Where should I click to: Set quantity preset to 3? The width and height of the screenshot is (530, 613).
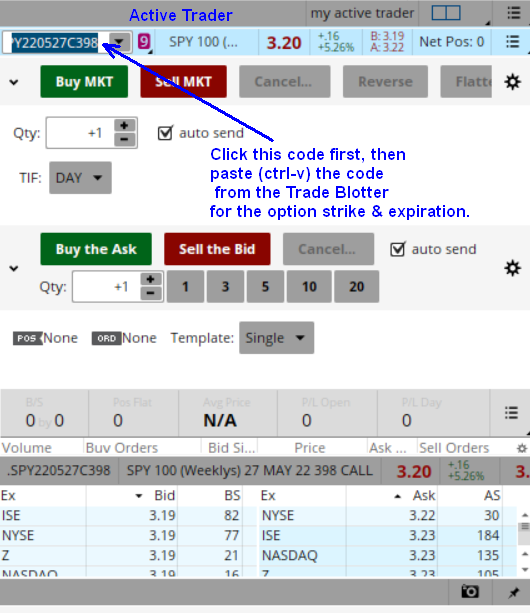tap(226, 287)
